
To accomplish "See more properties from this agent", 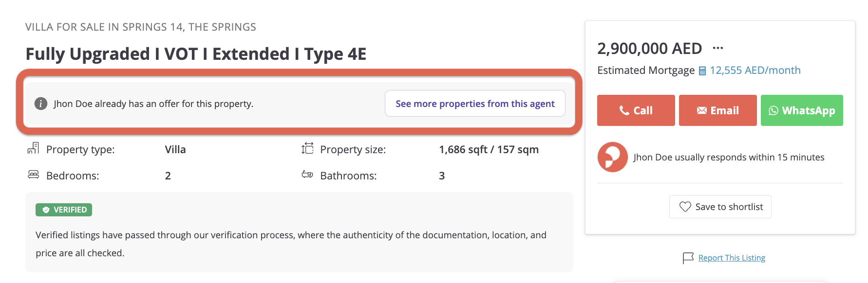I will pos(475,104).
